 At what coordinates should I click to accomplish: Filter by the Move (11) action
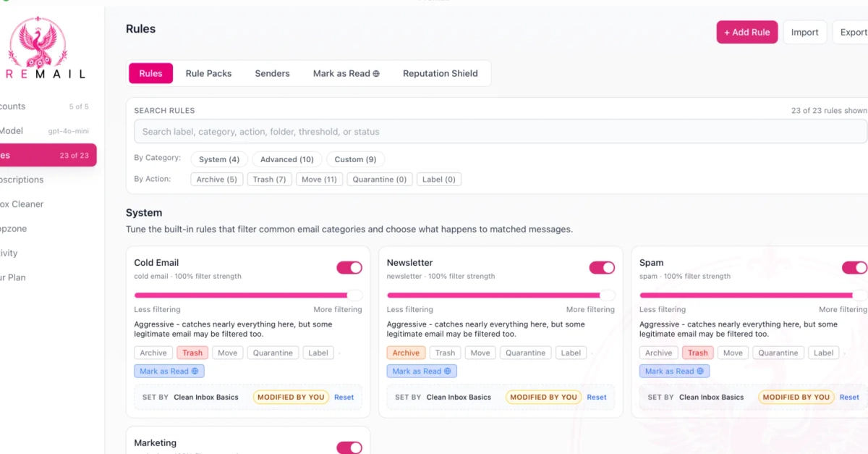tap(320, 180)
